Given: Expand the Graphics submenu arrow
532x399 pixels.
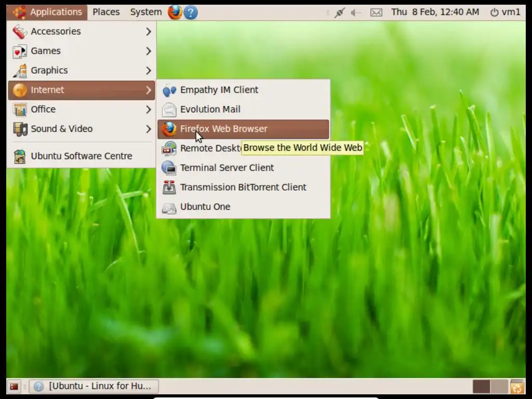Looking at the screenshot, I should coord(148,71).
